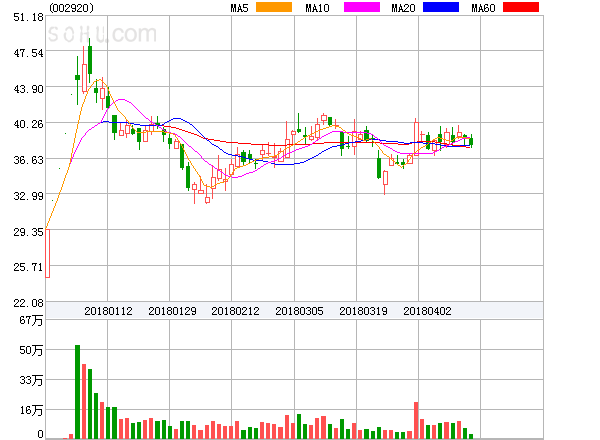
Task: Click the 29.35 price axis label
Action: [28, 232]
